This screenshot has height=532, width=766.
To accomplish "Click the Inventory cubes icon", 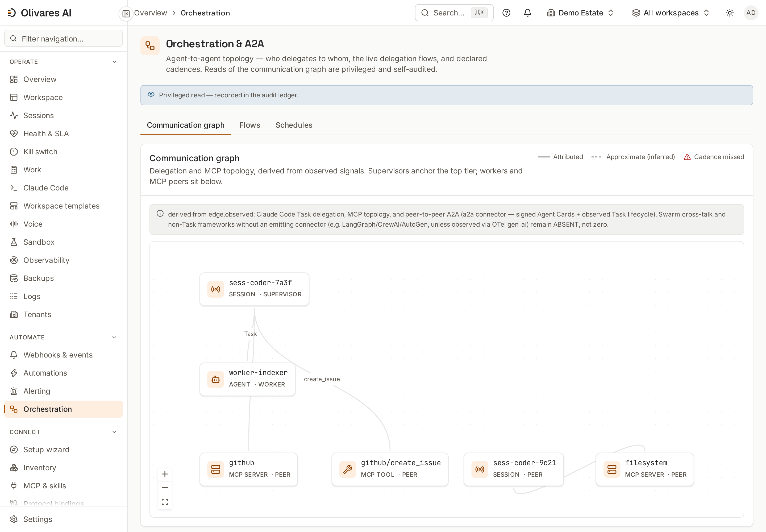I will [x=14, y=468].
